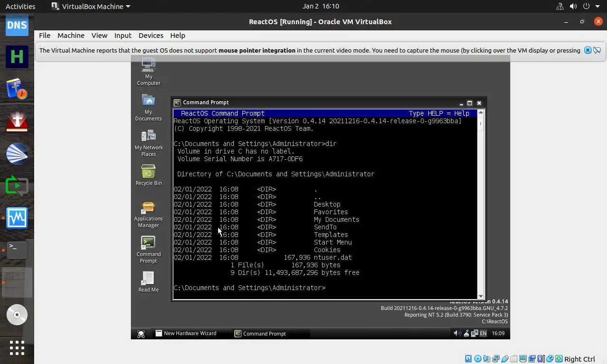Maximize the Command Prompt window
The height and width of the screenshot is (364, 607).
[470, 103]
